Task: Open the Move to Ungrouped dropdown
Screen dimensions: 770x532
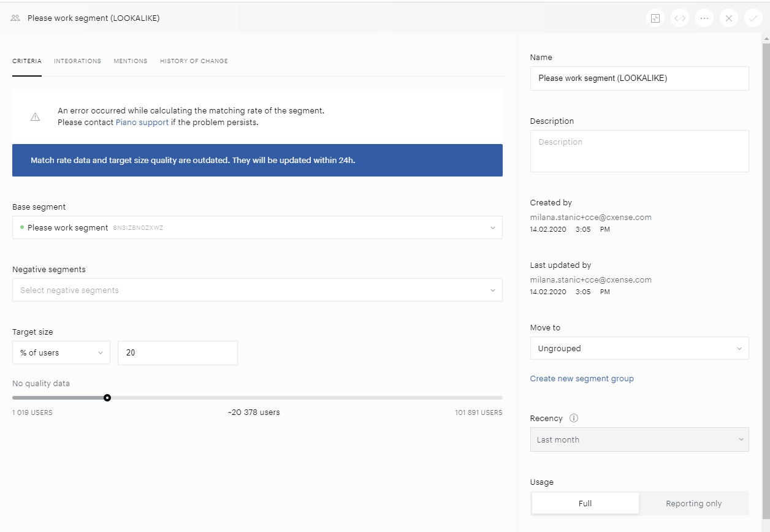Action: click(x=639, y=348)
